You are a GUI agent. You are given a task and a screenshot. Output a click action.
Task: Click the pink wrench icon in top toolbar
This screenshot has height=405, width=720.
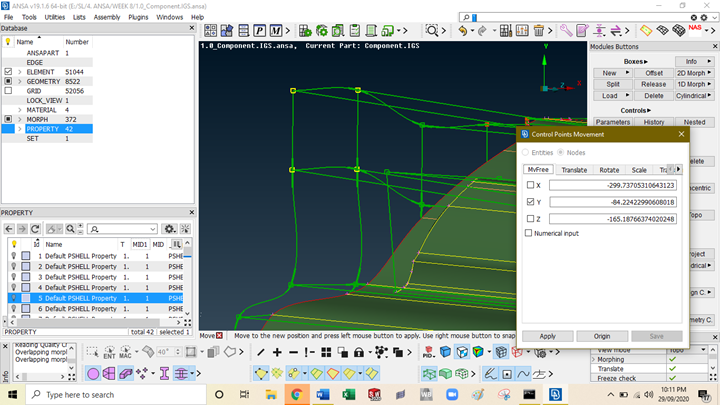tap(566, 31)
